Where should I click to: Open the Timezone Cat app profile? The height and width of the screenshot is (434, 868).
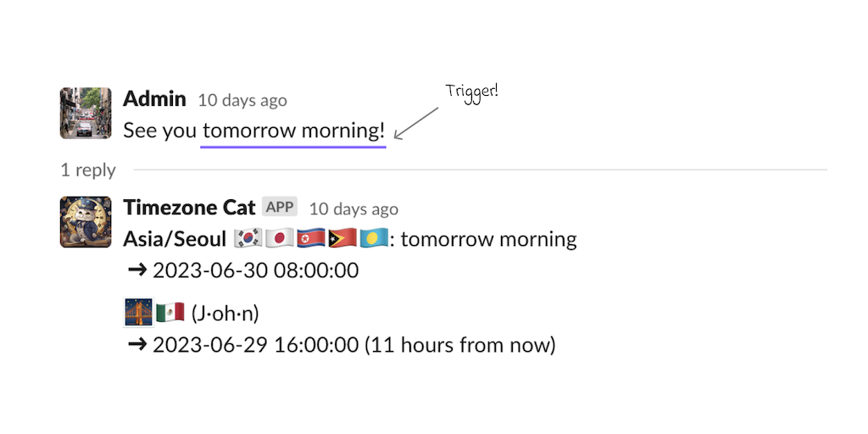coord(189,208)
